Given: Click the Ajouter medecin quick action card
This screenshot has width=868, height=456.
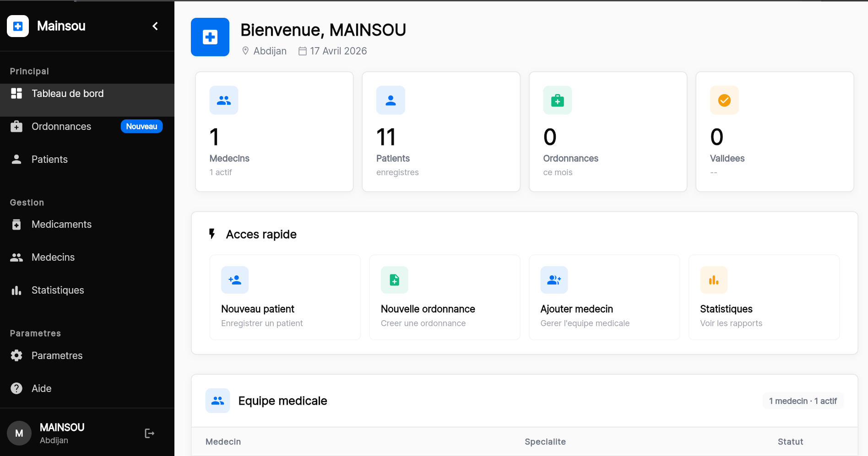Looking at the screenshot, I should pyautogui.click(x=604, y=297).
